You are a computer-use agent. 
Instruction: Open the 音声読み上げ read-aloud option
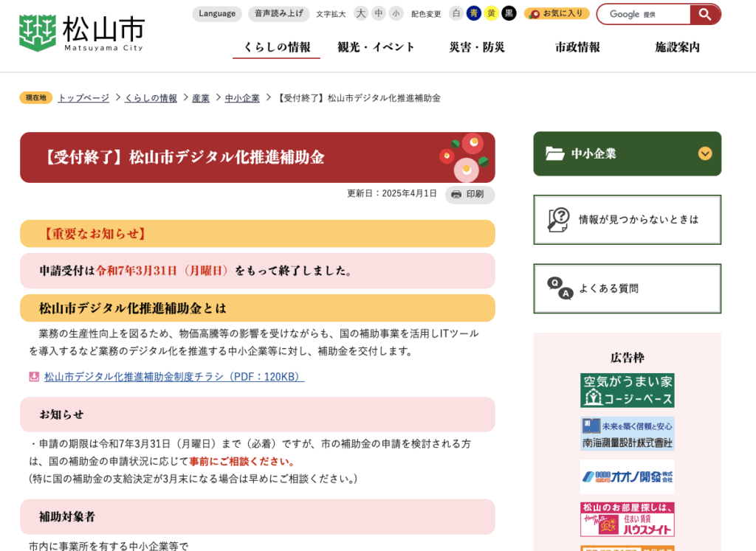point(278,13)
